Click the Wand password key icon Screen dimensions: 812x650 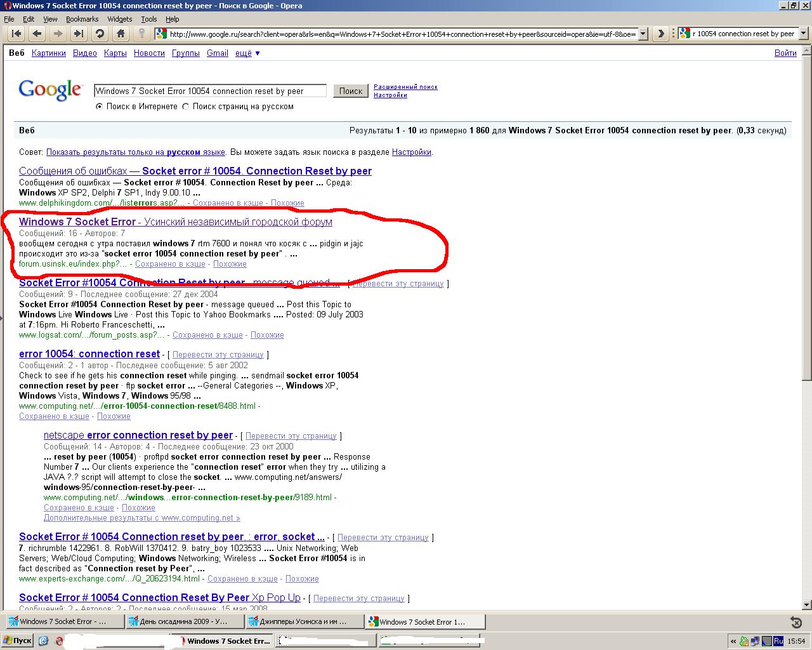(x=141, y=34)
